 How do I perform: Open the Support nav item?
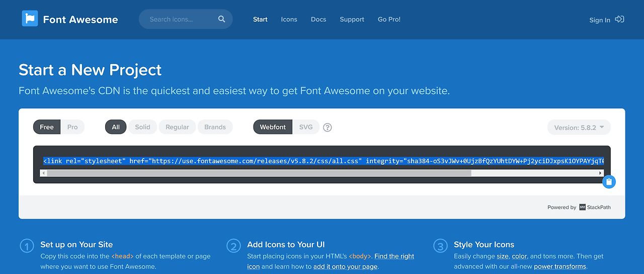(352, 19)
